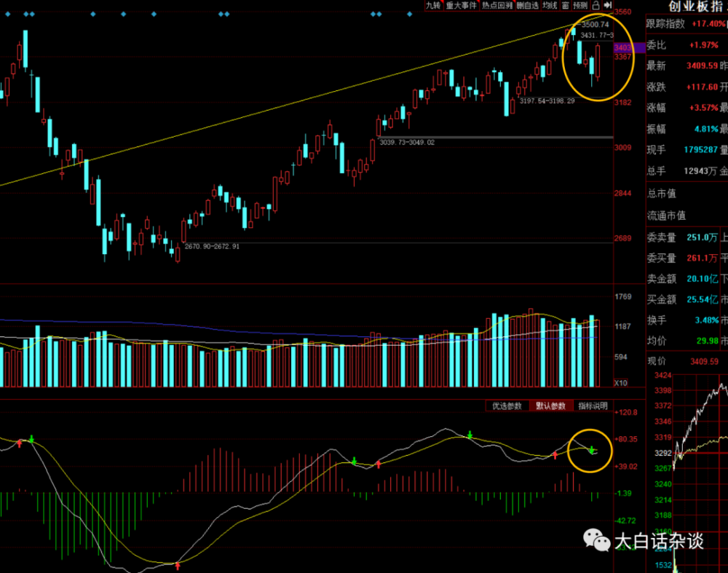Open the 重大事件 major events list
Image resolution: width=728 pixels, height=573 pixels.
coord(461,5)
